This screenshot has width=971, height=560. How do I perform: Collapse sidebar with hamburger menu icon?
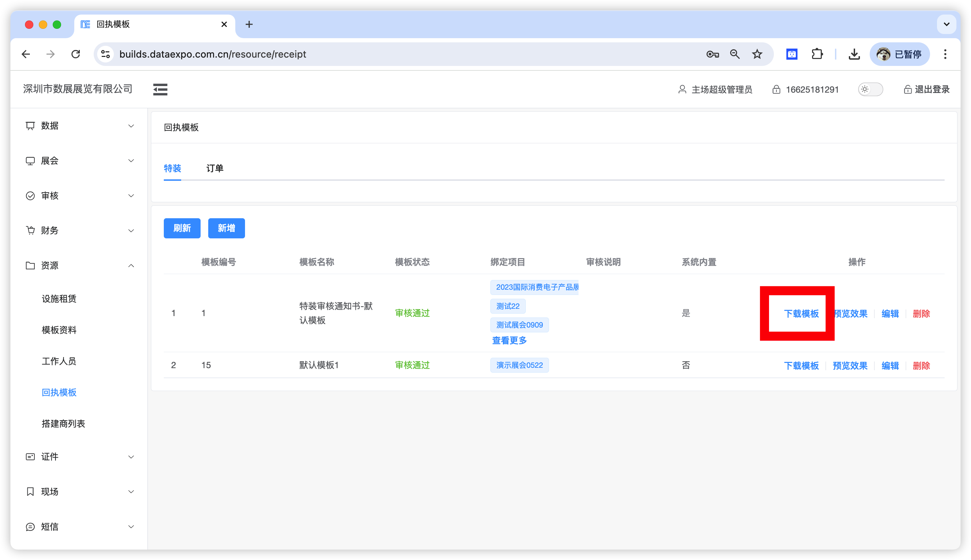pyautogui.click(x=160, y=89)
